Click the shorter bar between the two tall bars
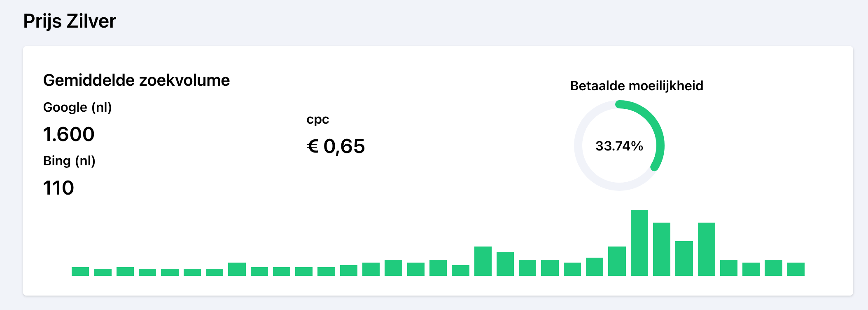 (684, 258)
